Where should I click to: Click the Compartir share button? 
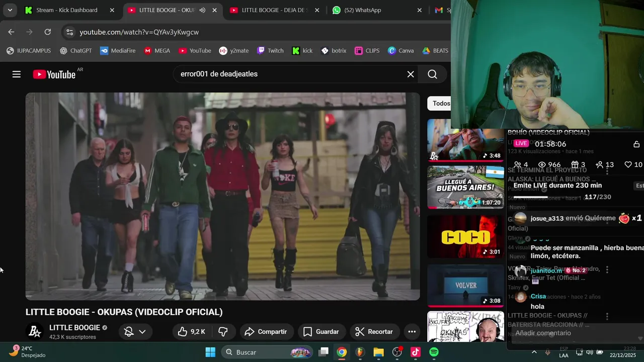(x=266, y=331)
